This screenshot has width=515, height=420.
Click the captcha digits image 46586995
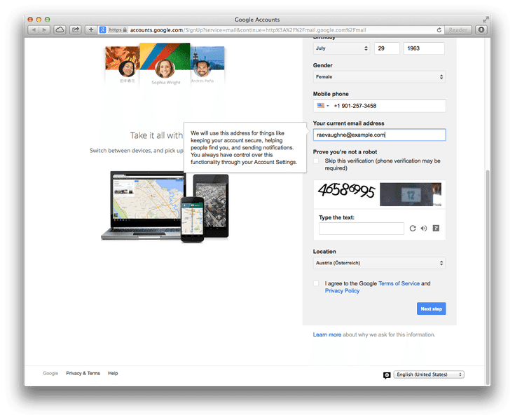pyautogui.click(x=346, y=191)
